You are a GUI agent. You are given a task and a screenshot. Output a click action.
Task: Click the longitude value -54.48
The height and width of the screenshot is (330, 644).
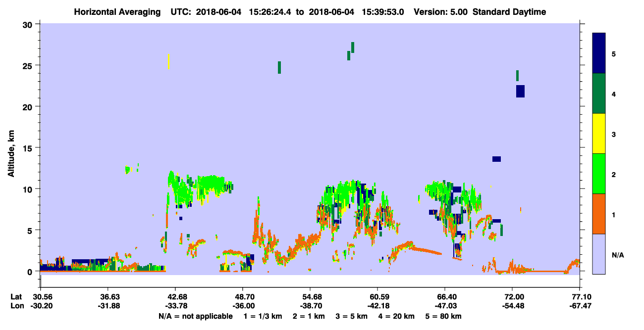tap(513, 306)
